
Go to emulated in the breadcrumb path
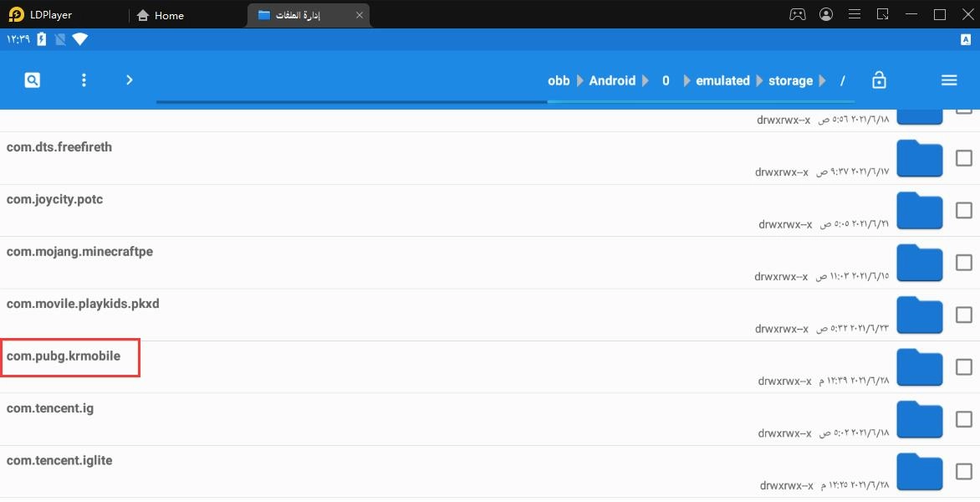[x=722, y=80]
